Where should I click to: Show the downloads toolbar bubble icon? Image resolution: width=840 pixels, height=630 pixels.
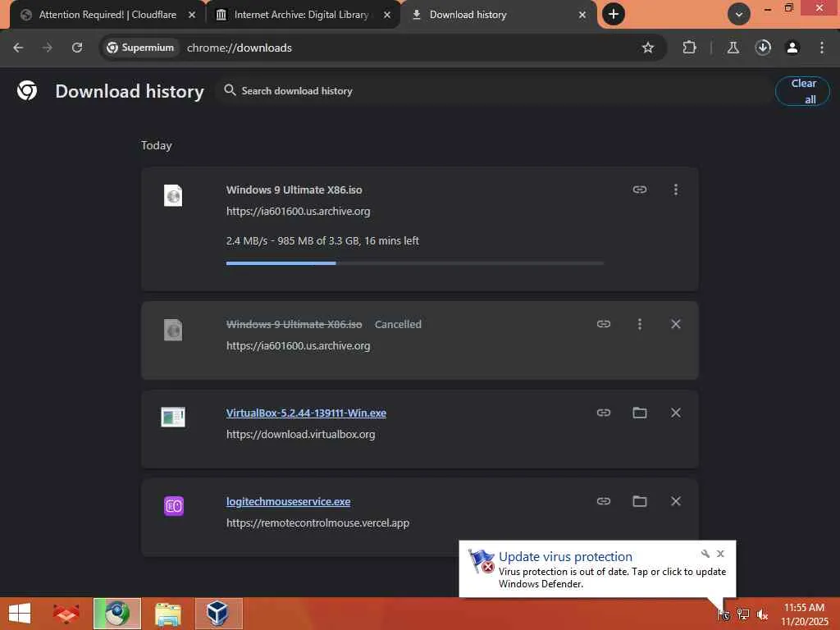point(763,48)
